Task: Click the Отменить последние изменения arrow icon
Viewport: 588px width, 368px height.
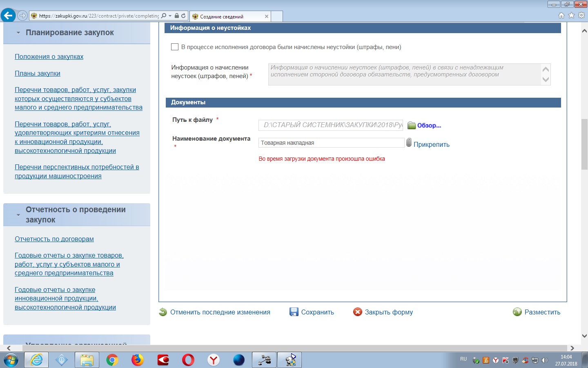Action: tap(163, 312)
